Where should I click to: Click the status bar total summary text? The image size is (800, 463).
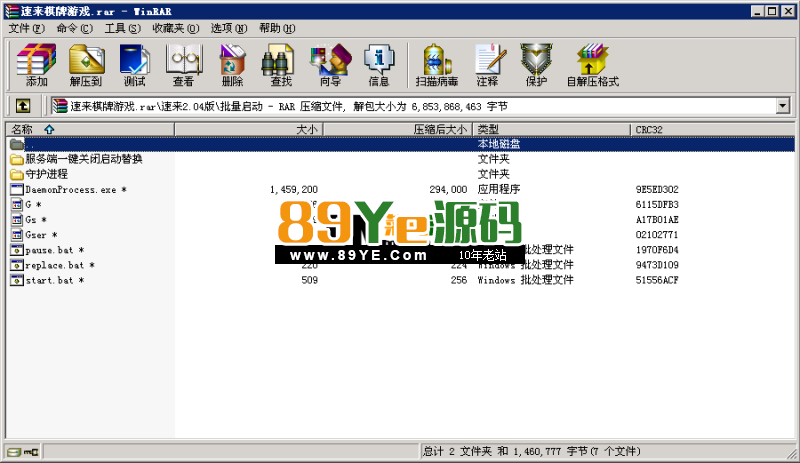(x=531, y=451)
